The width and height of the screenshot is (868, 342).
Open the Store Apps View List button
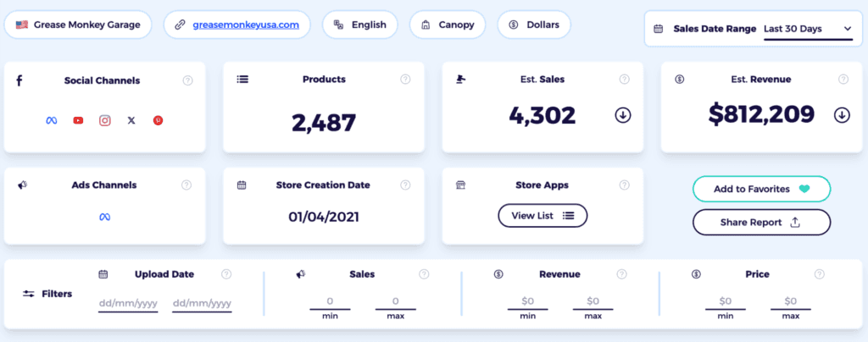[x=542, y=216]
